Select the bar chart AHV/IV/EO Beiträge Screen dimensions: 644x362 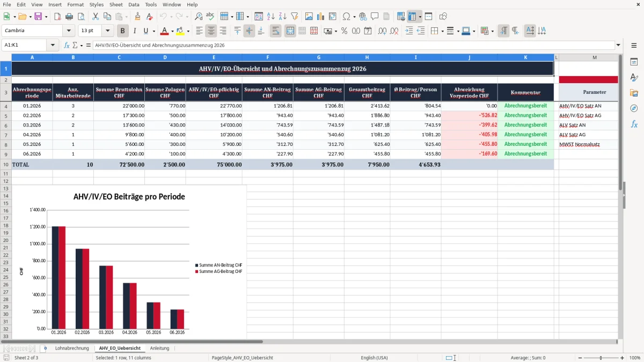(x=129, y=262)
